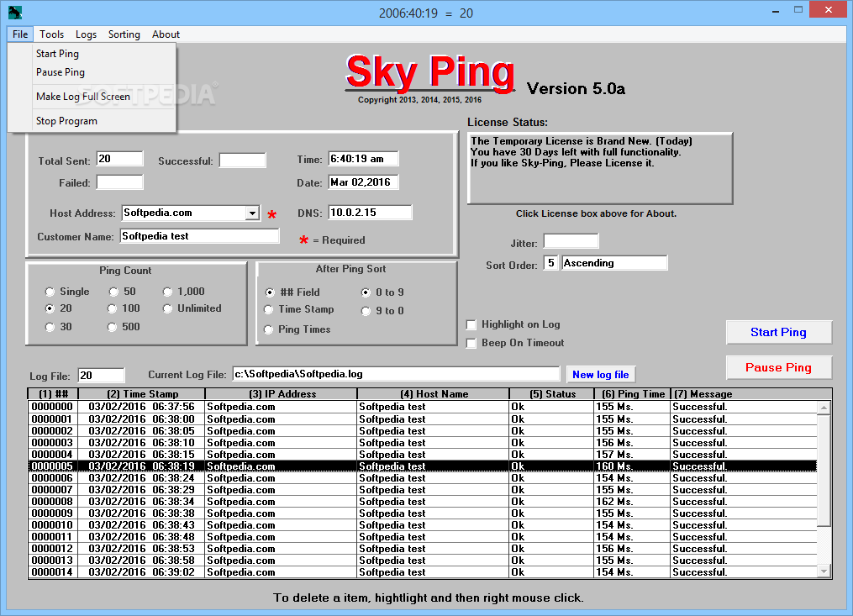This screenshot has width=853, height=616.
Task: Select the 30 ping count option
Action: (58, 327)
